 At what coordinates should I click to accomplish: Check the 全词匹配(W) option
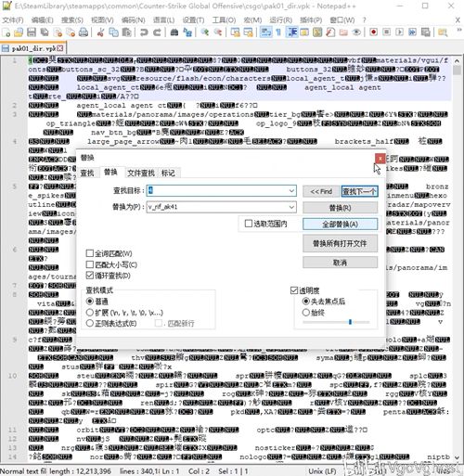(90, 253)
